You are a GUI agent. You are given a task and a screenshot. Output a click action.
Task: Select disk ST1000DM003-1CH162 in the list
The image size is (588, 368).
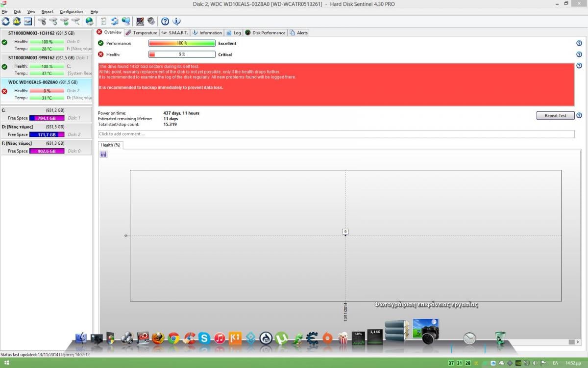[x=46, y=41]
